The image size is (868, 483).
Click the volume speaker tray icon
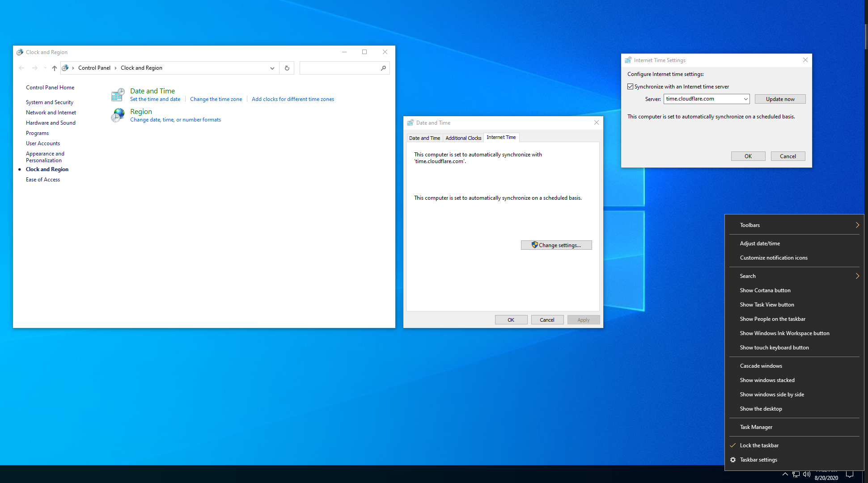coord(807,475)
